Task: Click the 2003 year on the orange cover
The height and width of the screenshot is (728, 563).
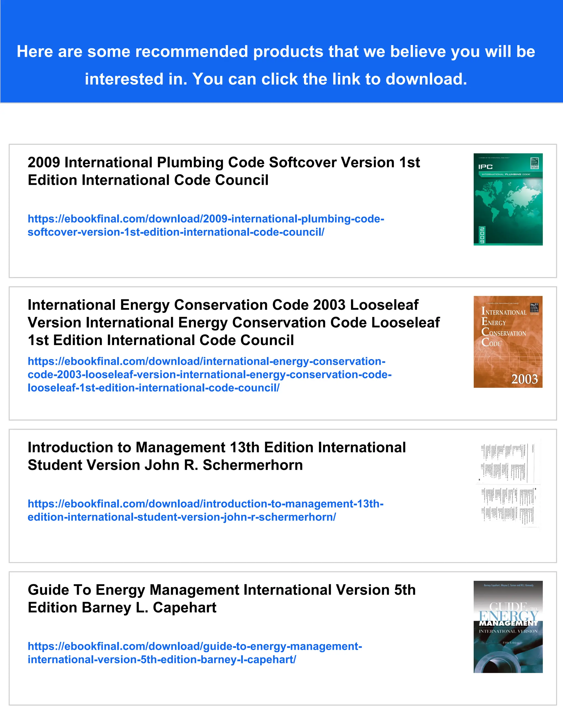Action: [524, 379]
